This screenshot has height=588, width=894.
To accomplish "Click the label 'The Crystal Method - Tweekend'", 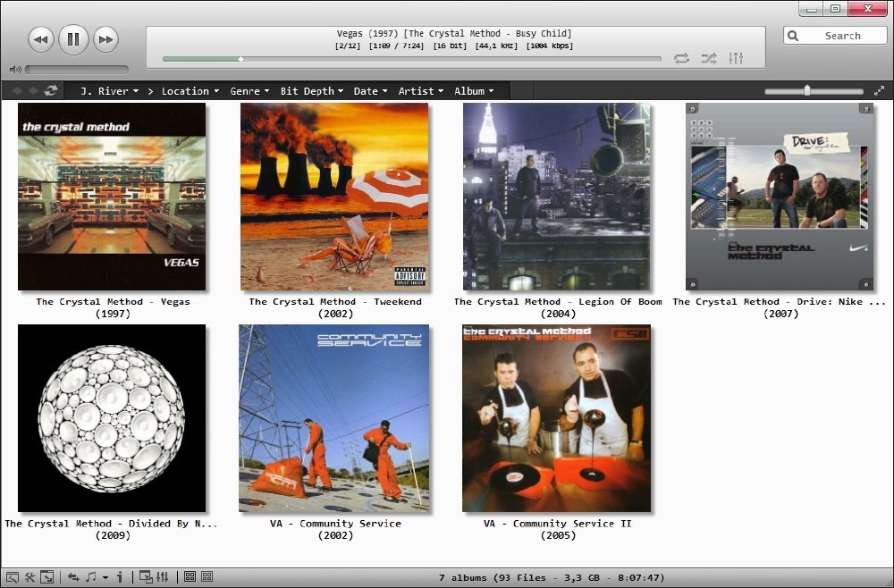I will coord(335,301).
